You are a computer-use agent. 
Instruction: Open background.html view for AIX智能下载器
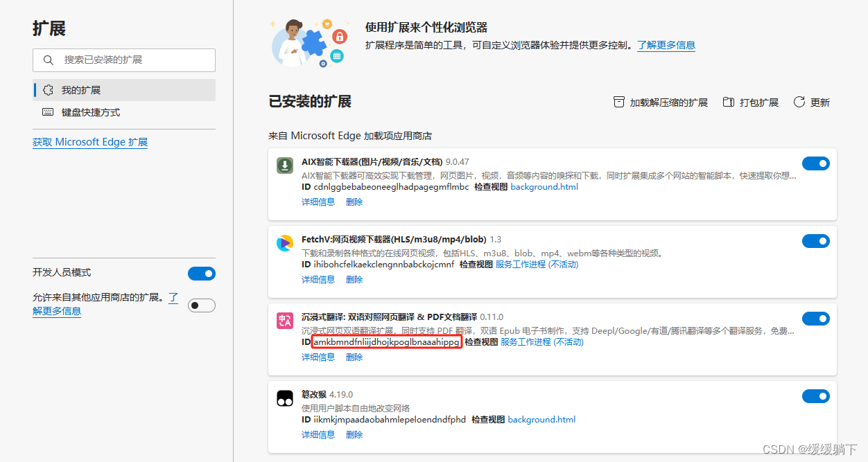544,187
